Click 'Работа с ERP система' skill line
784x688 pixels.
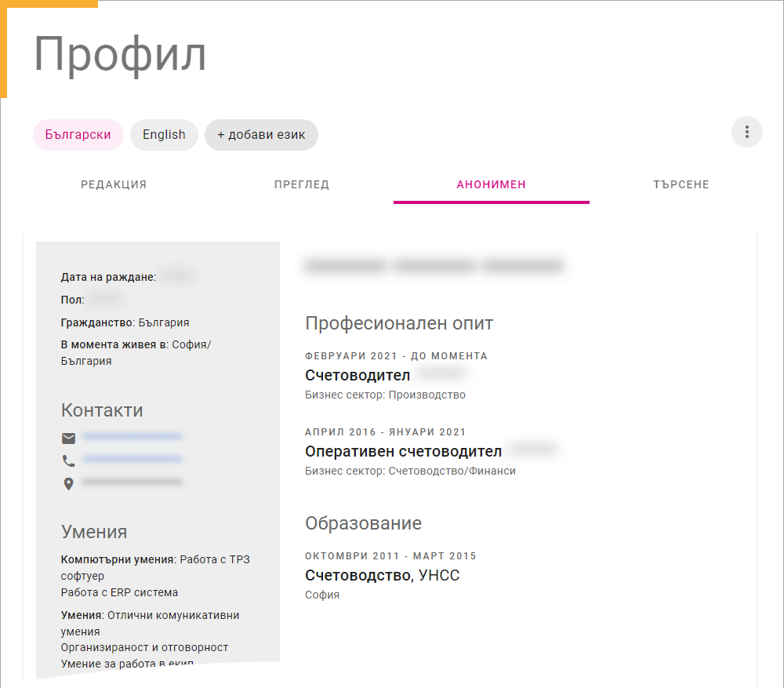click(x=119, y=592)
